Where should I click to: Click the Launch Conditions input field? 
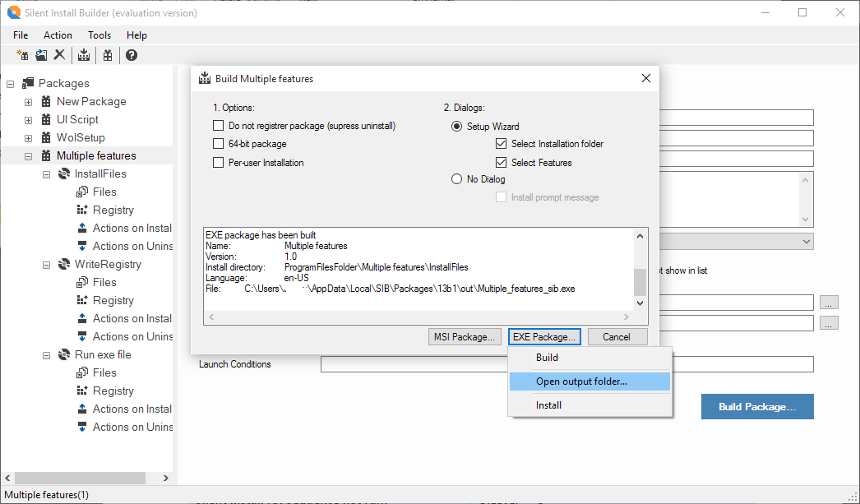coord(566,364)
